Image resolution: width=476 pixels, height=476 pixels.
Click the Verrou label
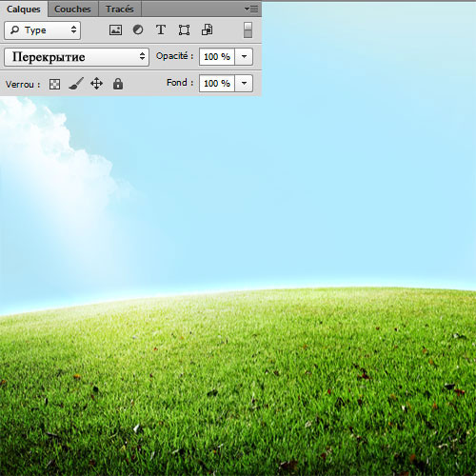tap(23, 85)
